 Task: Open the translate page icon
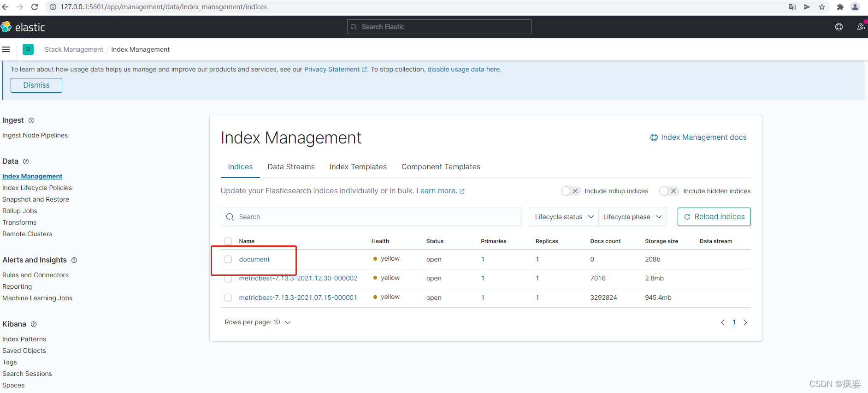tap(792, 7)
